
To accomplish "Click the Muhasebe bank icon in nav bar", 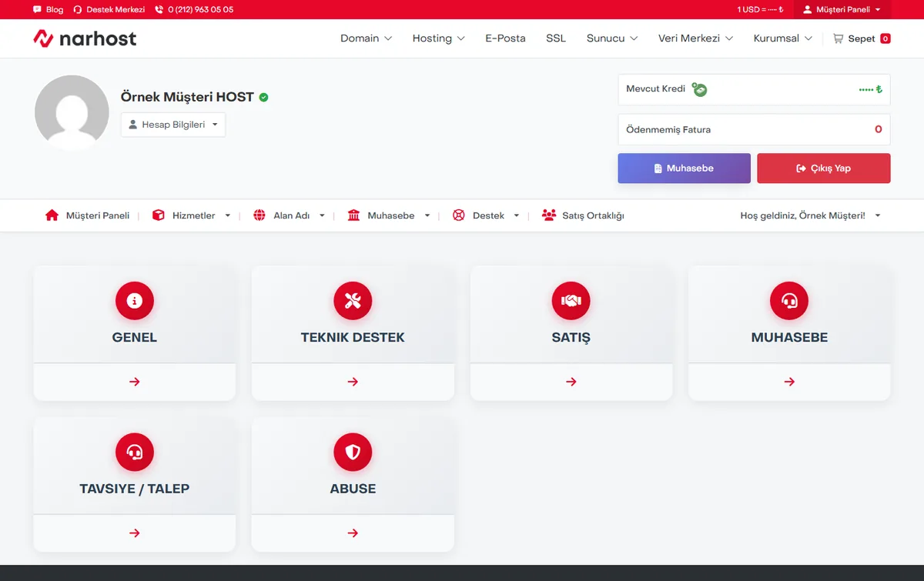I will 354,215.
